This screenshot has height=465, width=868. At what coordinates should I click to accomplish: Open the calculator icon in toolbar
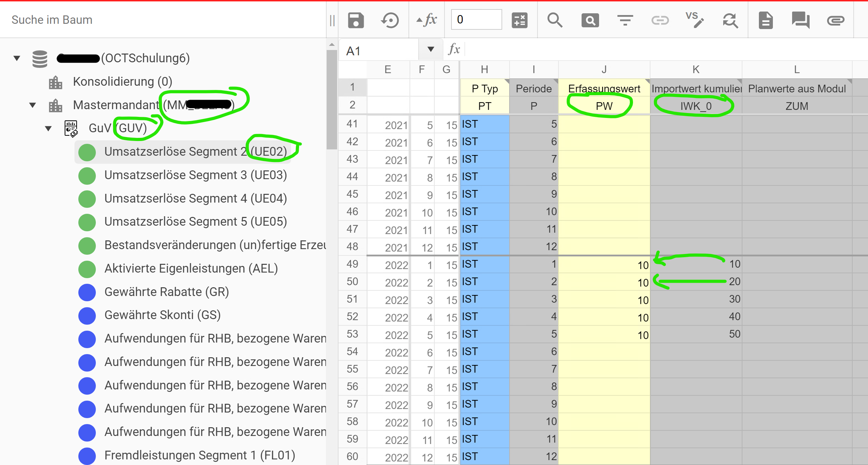[x=519, y=20]
